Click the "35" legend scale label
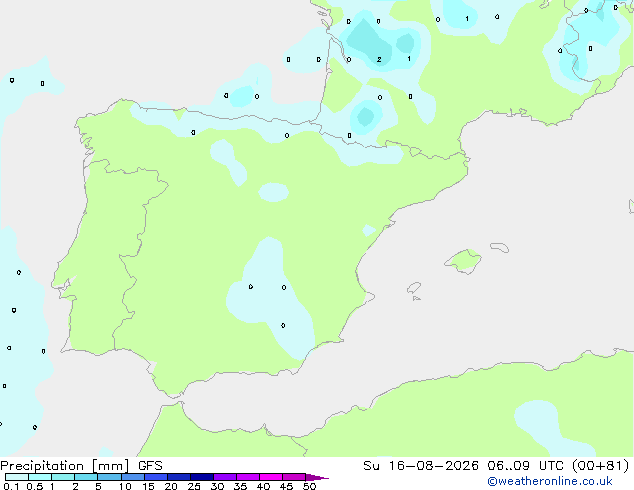Image resolution: width=634 pixels, height=490 pixels. coord(240,486)
